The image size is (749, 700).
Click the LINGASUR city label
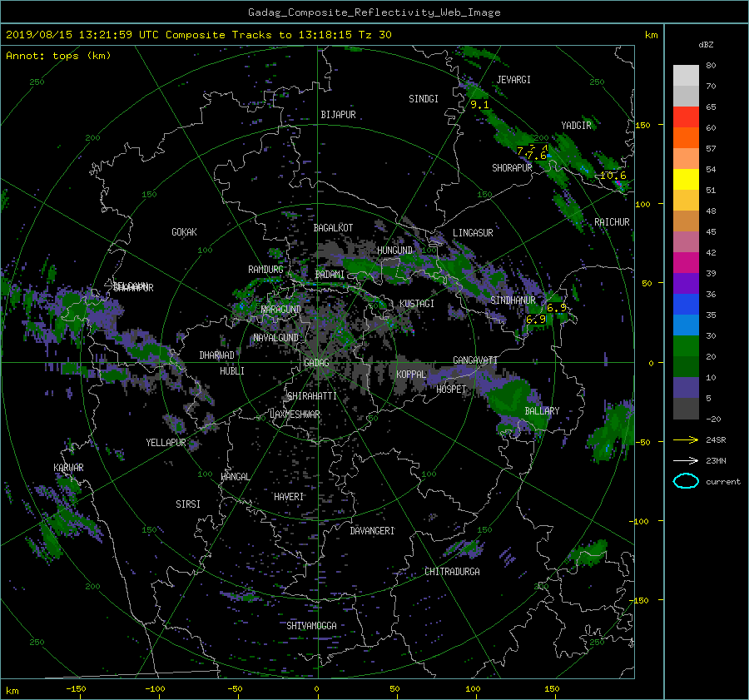coord(473,233)
